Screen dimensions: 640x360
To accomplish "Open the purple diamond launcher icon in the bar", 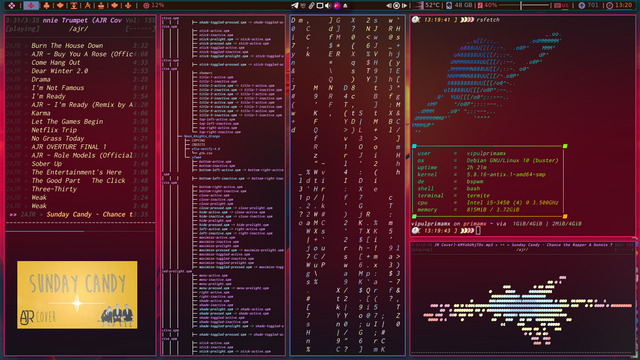I will click(11, 5).
